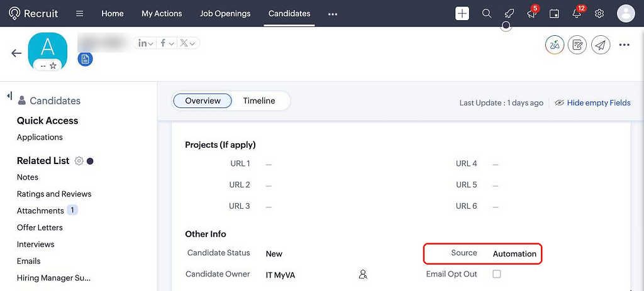Click the Attachments count badge 1

tap(72, 210)
